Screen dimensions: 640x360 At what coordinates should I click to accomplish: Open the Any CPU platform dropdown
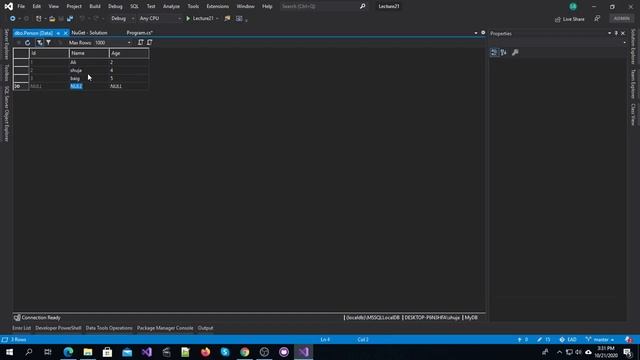click(x=160, y=18)
